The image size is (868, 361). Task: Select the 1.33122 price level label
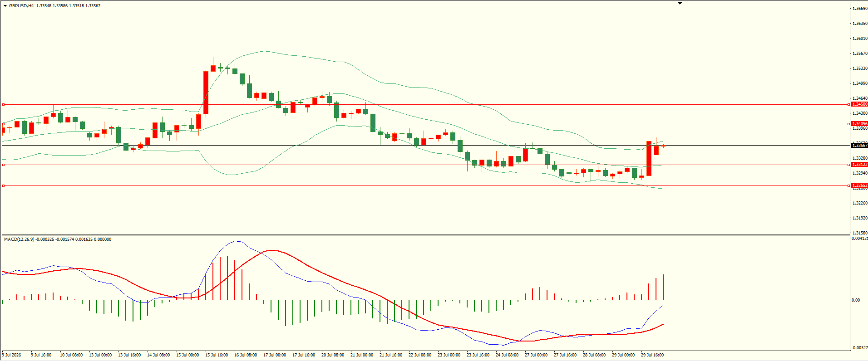coord(859,165)
